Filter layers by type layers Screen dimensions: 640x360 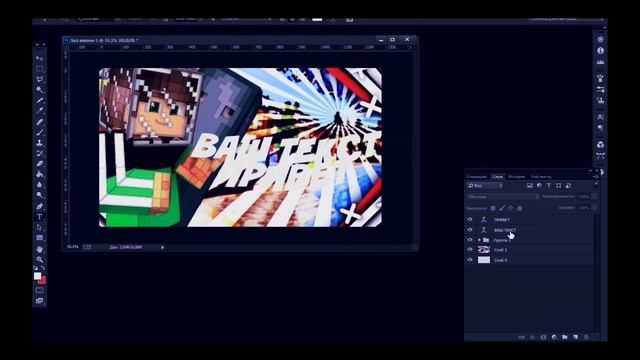[549, 186]
